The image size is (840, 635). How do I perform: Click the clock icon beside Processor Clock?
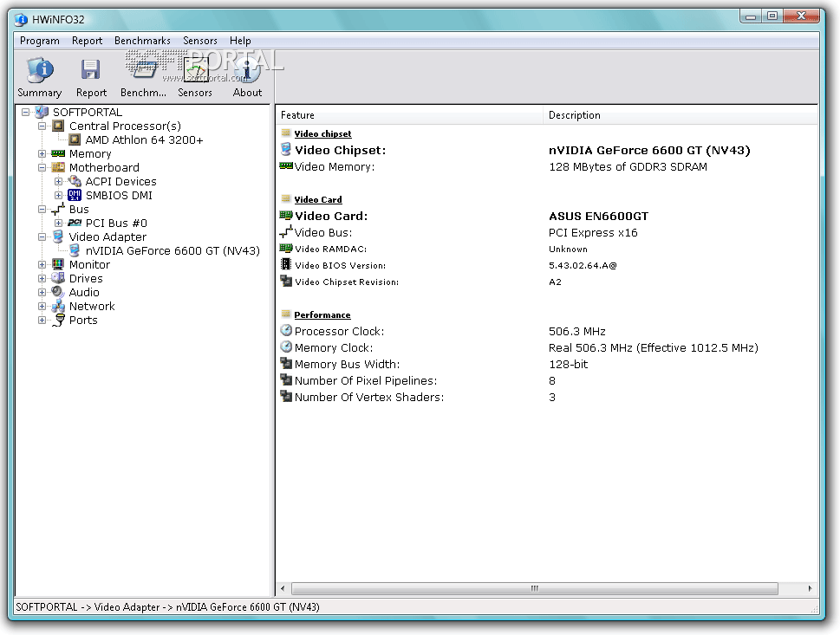coord(286,330)
